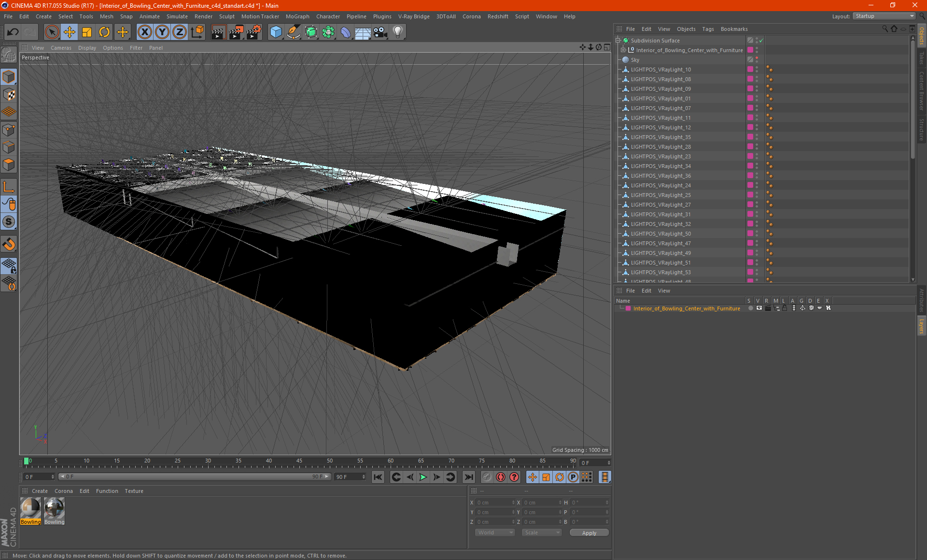Toggle Enable Snap S icon
The image size is (927, 560).
click(9, 222)
